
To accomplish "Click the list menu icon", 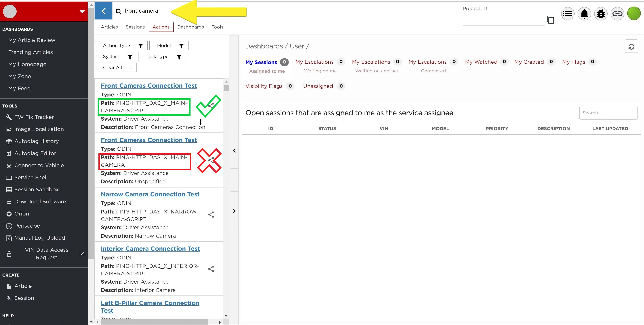I will tap(568, 14).
